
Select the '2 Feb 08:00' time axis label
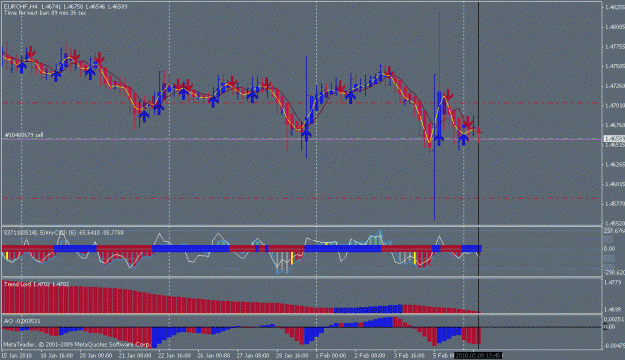tap(370, 355)
